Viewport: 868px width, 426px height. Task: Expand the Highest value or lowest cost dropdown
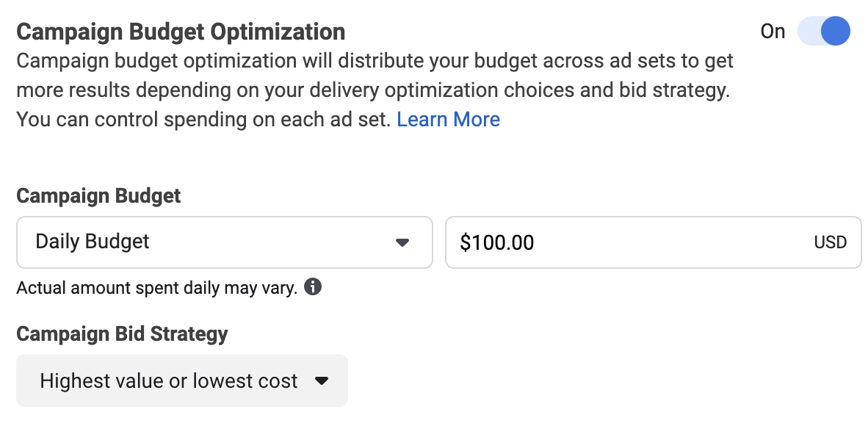tap(182, 380)
